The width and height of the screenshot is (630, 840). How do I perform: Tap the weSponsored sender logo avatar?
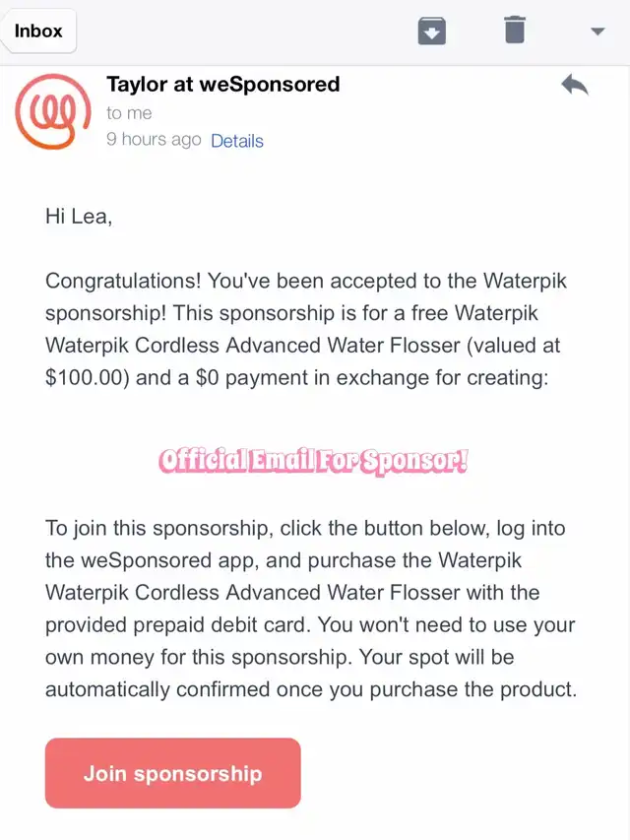coord(52,111)
